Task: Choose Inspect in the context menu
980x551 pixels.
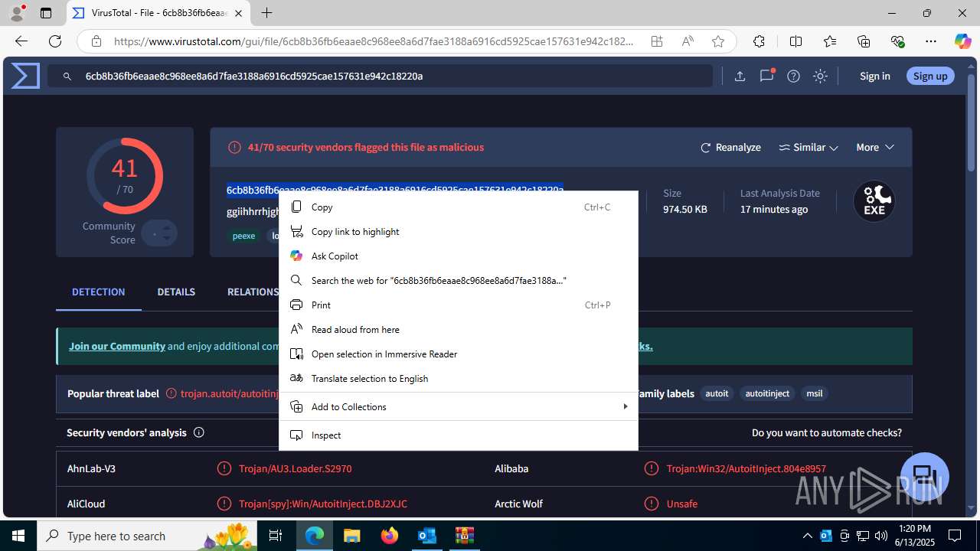Action: click(x=458, y=435)
